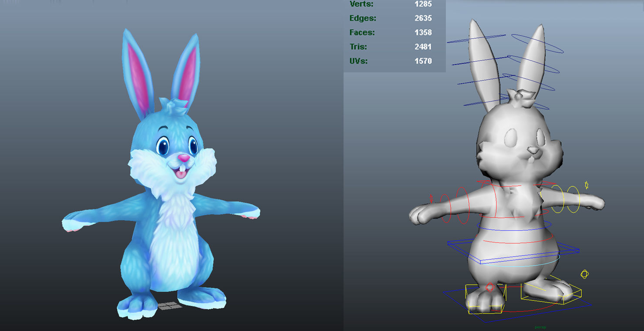
Task: Select the small red star control beside the arm
Action: click(432, 198)
